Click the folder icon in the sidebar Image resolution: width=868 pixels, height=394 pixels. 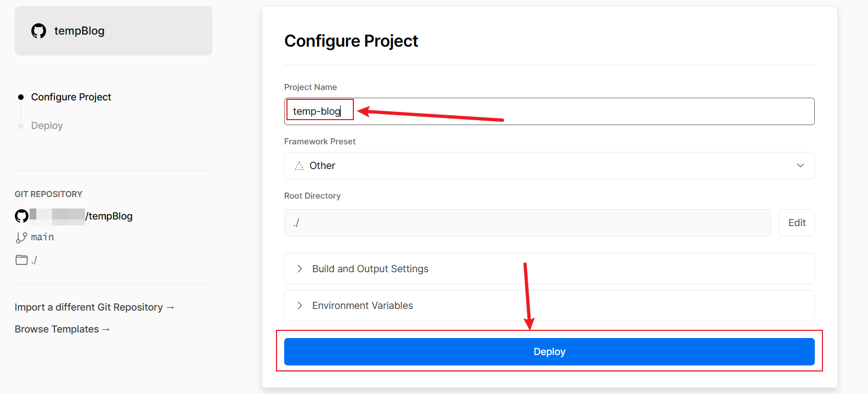(21, 260)
